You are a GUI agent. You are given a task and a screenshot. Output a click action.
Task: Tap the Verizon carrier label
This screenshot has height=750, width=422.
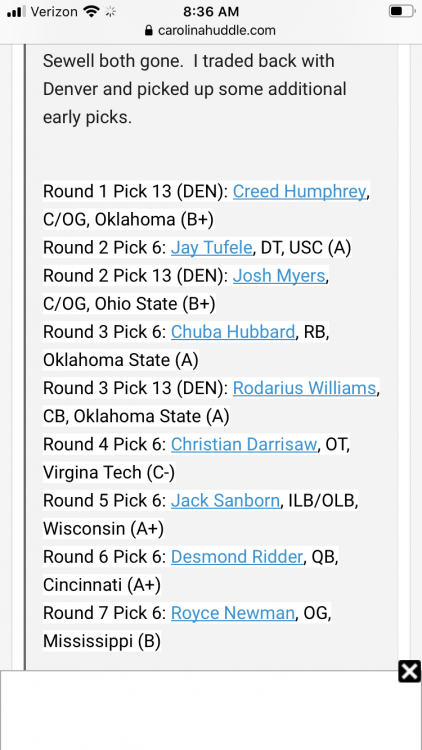(x=54, y=11)
